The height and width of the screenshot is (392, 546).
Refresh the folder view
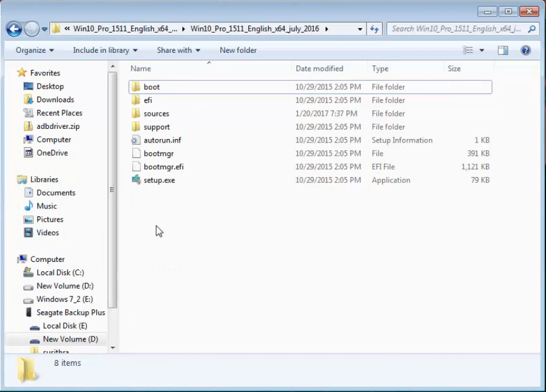click(x=374, y=29)
